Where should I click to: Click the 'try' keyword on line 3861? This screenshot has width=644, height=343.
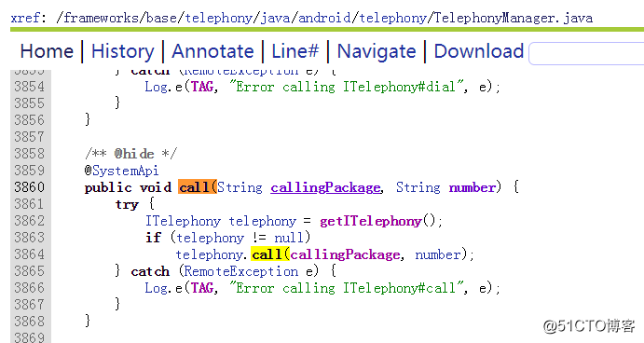tap(127, 204)
